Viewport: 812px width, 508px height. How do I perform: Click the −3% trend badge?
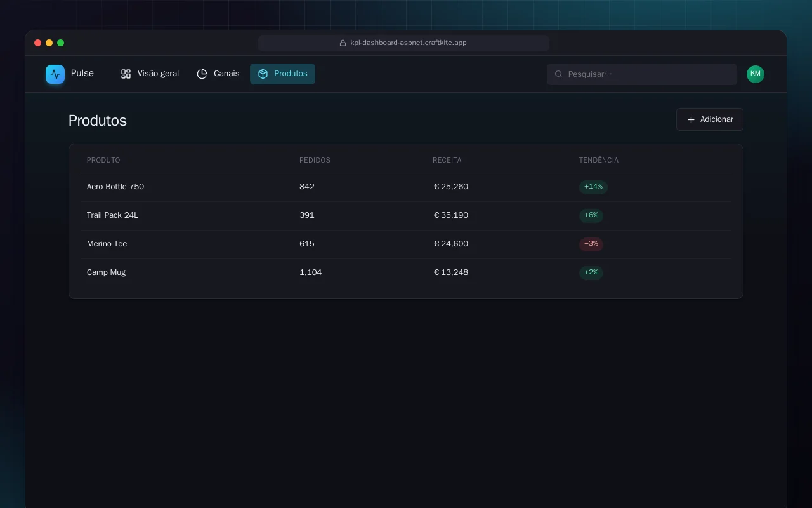591,244
